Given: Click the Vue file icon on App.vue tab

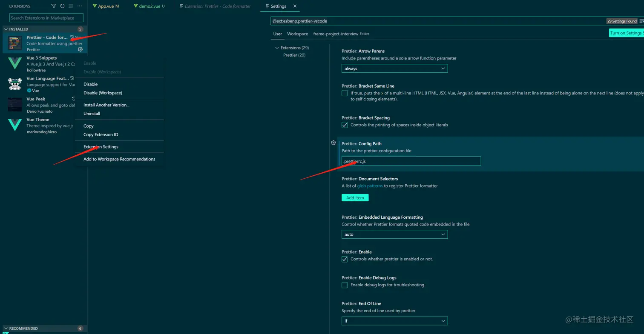Looking at the screenshot, I should click(95, 6).
